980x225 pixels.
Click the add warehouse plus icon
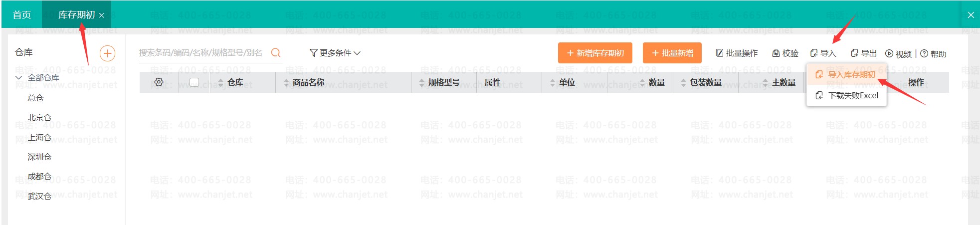click(107, 53)
